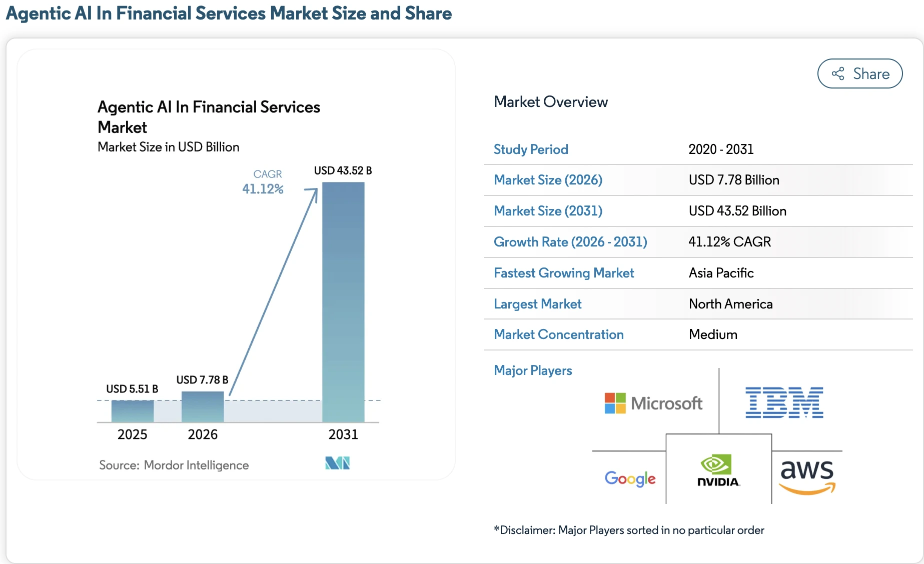Click the disclaimer about Major Players order
Screen dimensions: 924x564
[x=629, y=530]
